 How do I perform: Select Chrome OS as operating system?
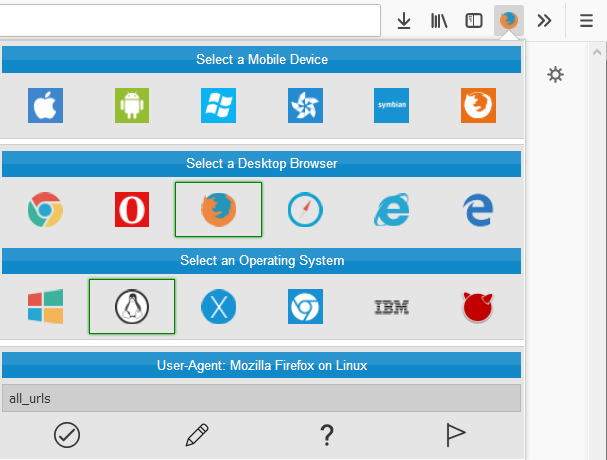305,306
